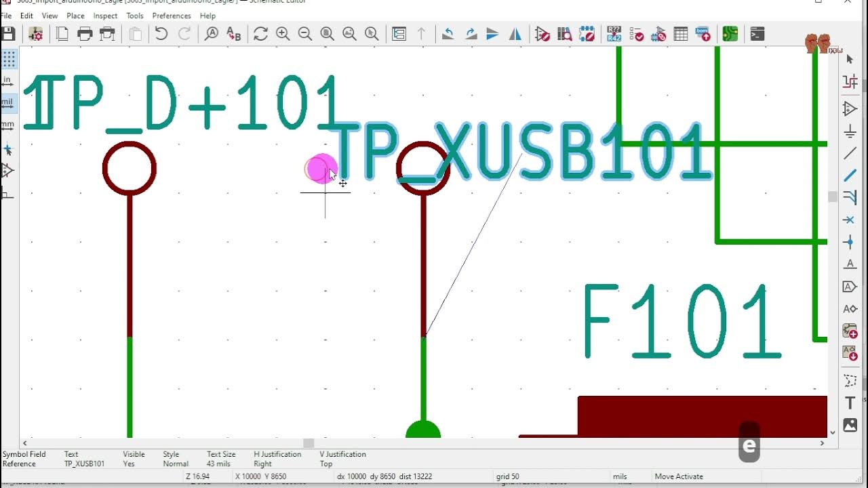Viewport: 868px width, 488px height.
Task: Select Add Wire-to-Bus Entry tool
Action: tap(850, 198)
